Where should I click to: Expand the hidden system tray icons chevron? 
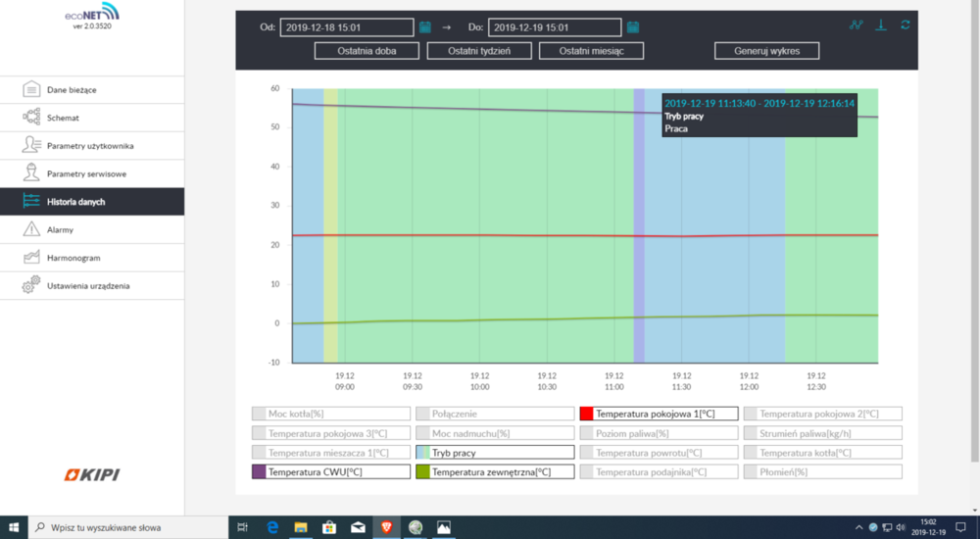pyautogui.click(x=858, y=527)
